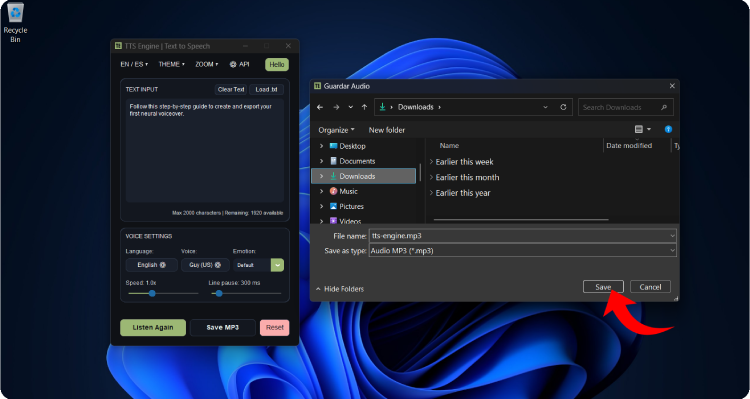Open the Recycle Bin desktop icon
Screen dimensions: 750x399
[15, 22]
